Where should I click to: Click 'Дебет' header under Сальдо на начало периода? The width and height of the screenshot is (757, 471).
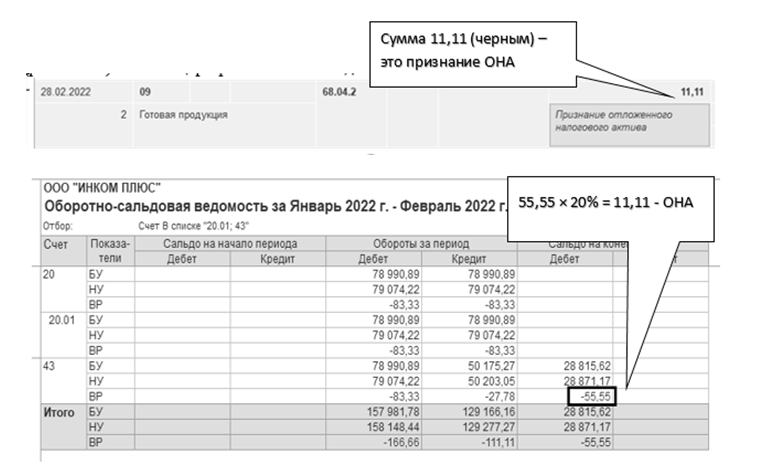[x=182, y=259]
